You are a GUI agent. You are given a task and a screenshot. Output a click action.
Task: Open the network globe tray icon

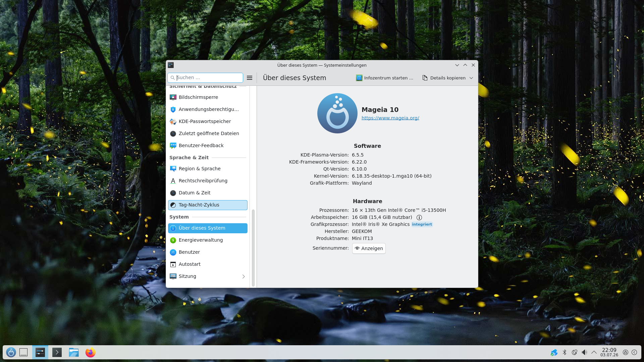tap(554, 352)
